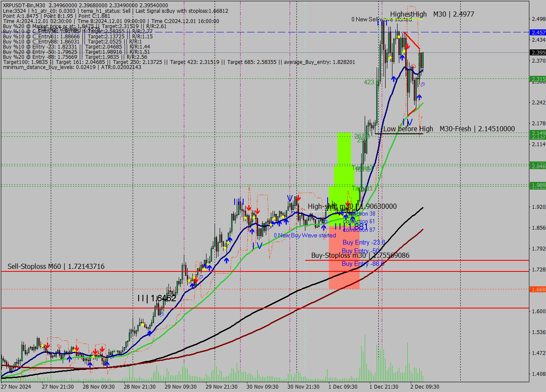Click the 'Buy-Stoploss m30 | 1.75569086' label

tap(360, 255)
